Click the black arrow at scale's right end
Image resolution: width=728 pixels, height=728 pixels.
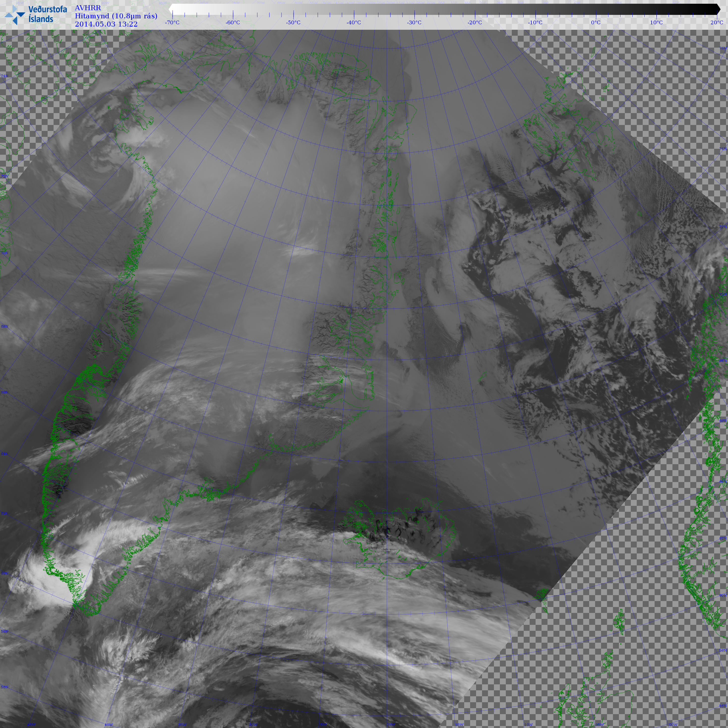tap(718, 9)
